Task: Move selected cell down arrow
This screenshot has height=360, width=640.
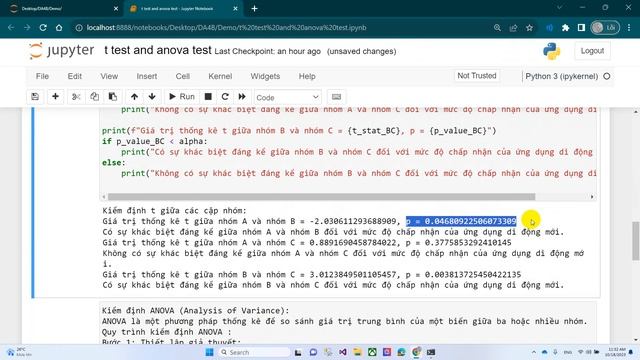Action: point(152,97)
